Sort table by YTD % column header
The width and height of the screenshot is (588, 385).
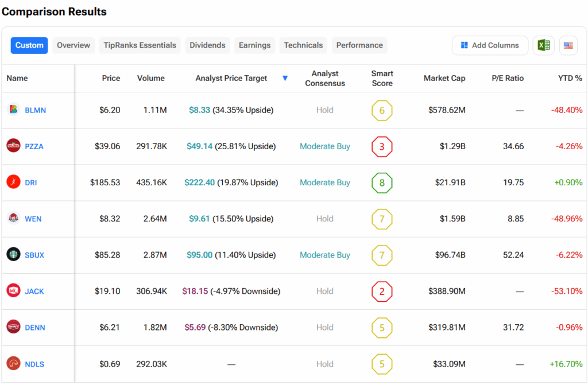point(570,78)
